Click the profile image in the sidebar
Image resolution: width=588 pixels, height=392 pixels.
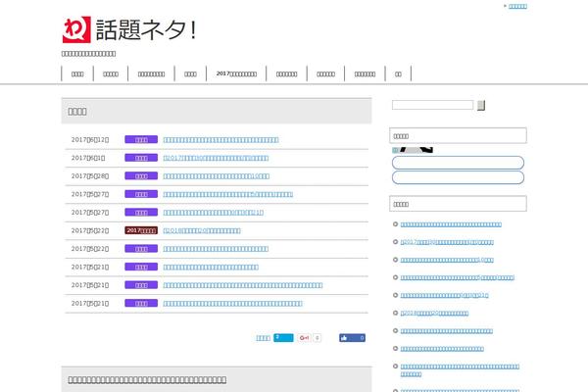[x=413, y=150]
